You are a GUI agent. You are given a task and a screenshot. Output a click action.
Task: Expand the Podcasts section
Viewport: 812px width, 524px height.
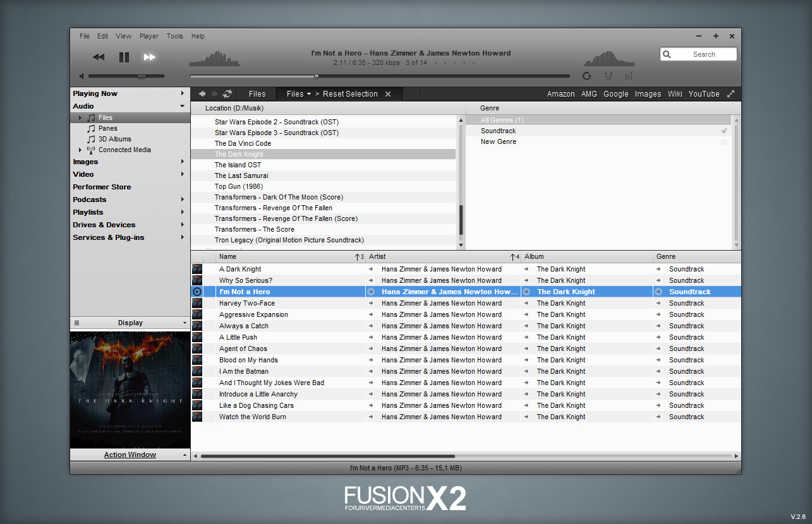(183, 199)
